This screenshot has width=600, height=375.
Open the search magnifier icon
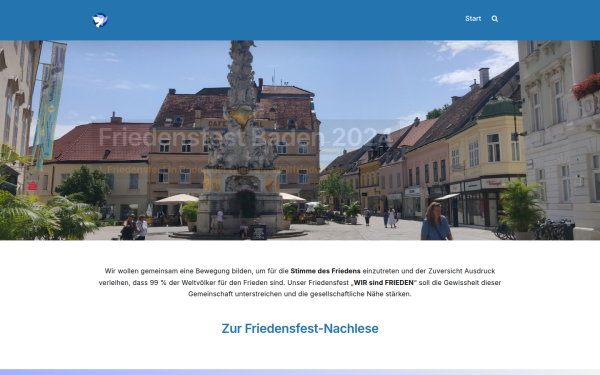click(494, 19)
